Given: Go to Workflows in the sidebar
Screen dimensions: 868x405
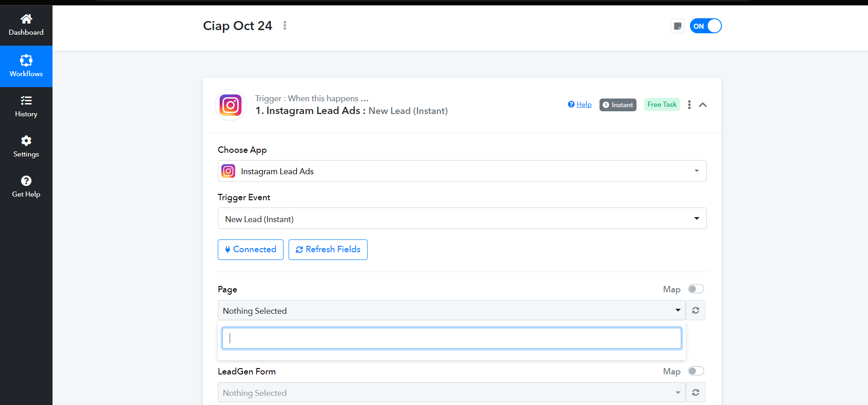Looking at the screenshot, I should [x=26, y=67].
